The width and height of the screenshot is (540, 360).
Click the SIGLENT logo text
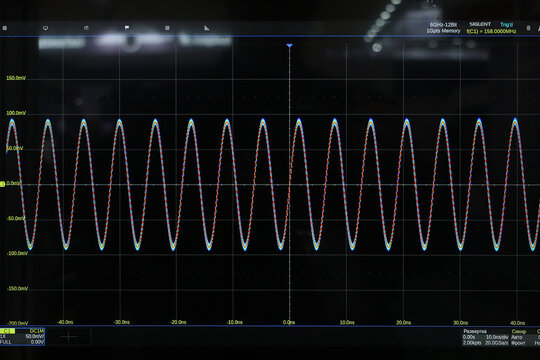480,24
